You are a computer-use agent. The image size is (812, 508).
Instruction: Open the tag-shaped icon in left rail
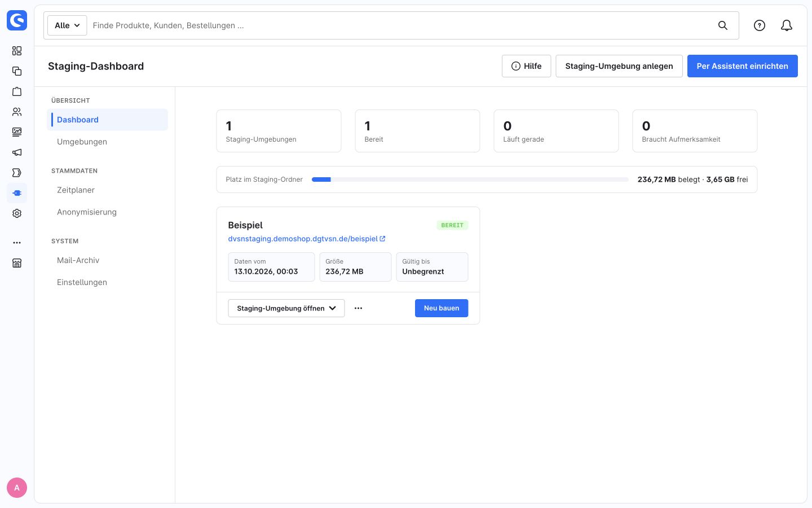pyautogui.click(x=17, y=173)
